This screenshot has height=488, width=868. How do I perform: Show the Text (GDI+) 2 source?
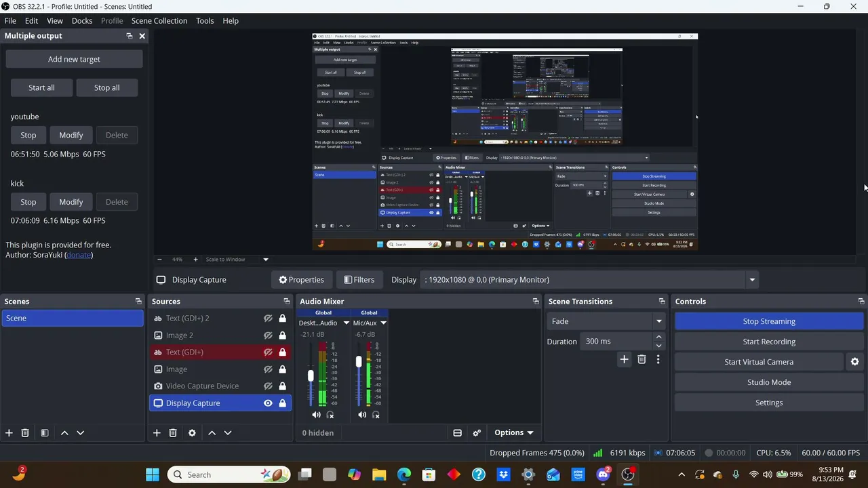pos(268,319)
